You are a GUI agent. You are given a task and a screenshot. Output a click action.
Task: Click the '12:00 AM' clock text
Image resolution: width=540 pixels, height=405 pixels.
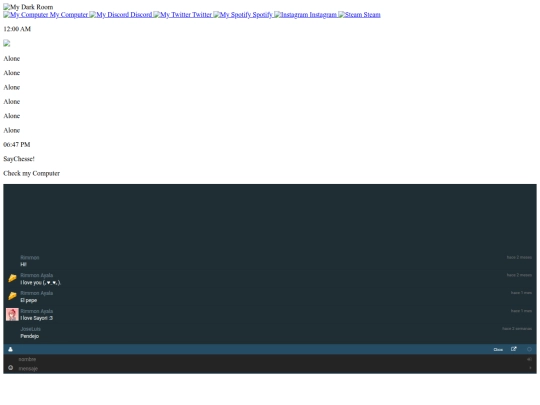click(17, 29)
